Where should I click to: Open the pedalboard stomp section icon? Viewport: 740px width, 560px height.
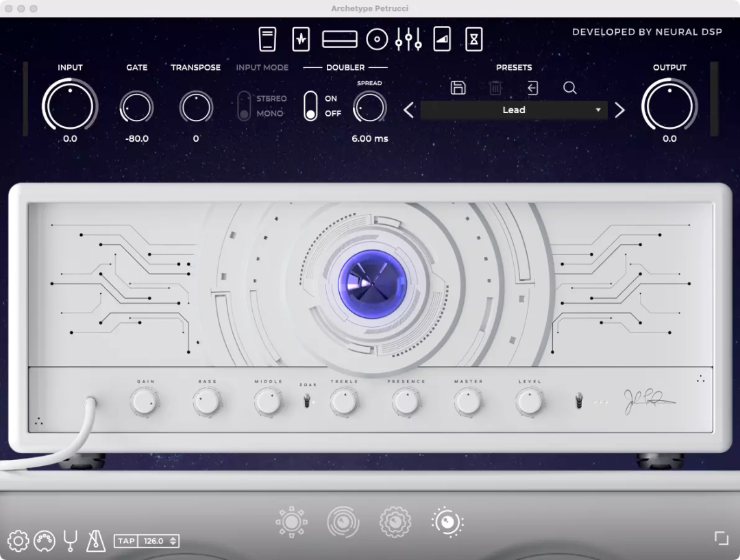pyautogui.click(x=301, y=39)
